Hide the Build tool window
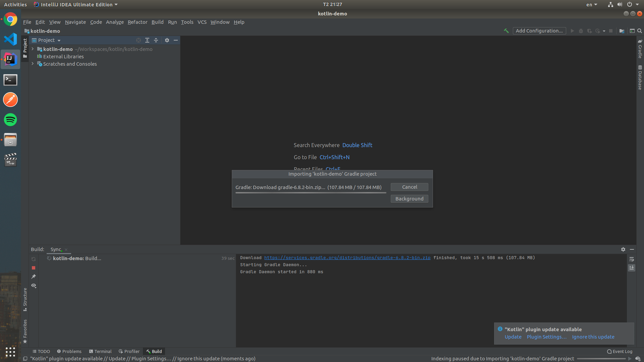The width and height of the screenshot is (644, 362). pyautogui.click(x=632, y=249)
